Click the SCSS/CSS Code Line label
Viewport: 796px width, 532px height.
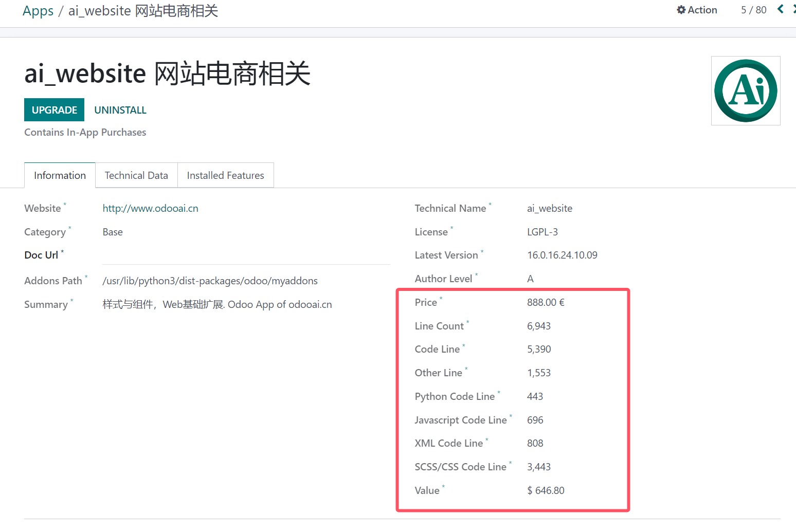461,467
